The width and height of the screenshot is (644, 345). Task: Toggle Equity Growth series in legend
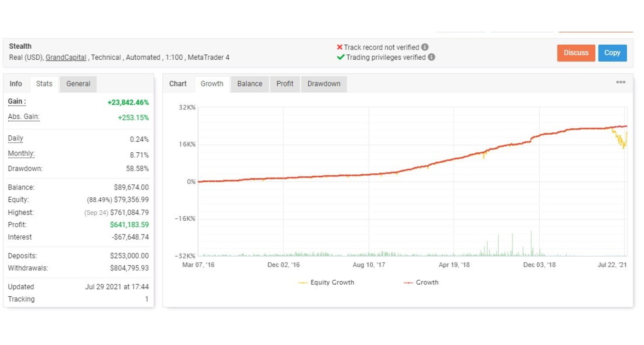[x=327, y=282]
